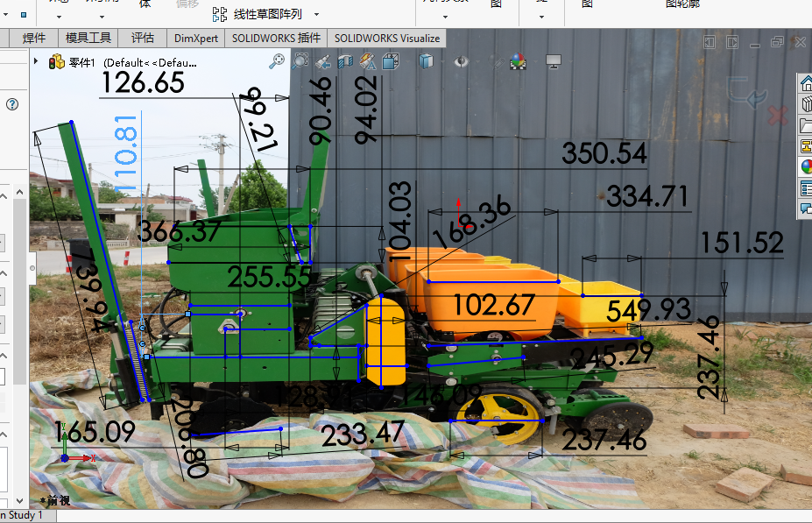
Task: Select the SOLIDWORKS Visualize tab
Action: tap(387, 39)
